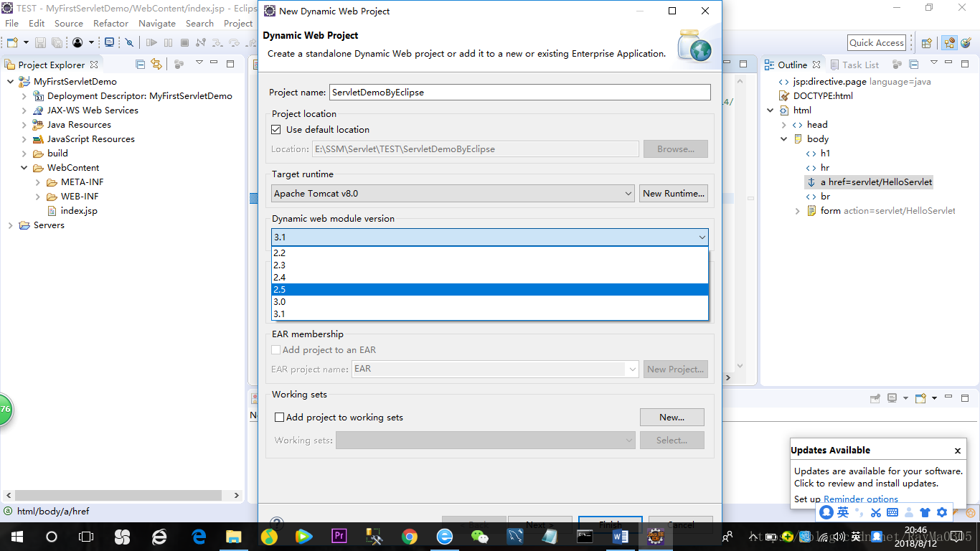Viewport: 980px width, 551px height.
Task: Open the Console monitor toolbar icon
Action: (109, 43)
